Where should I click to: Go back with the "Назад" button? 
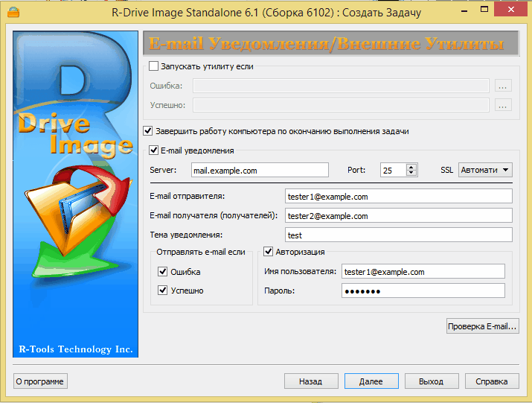tap(311, 381)
